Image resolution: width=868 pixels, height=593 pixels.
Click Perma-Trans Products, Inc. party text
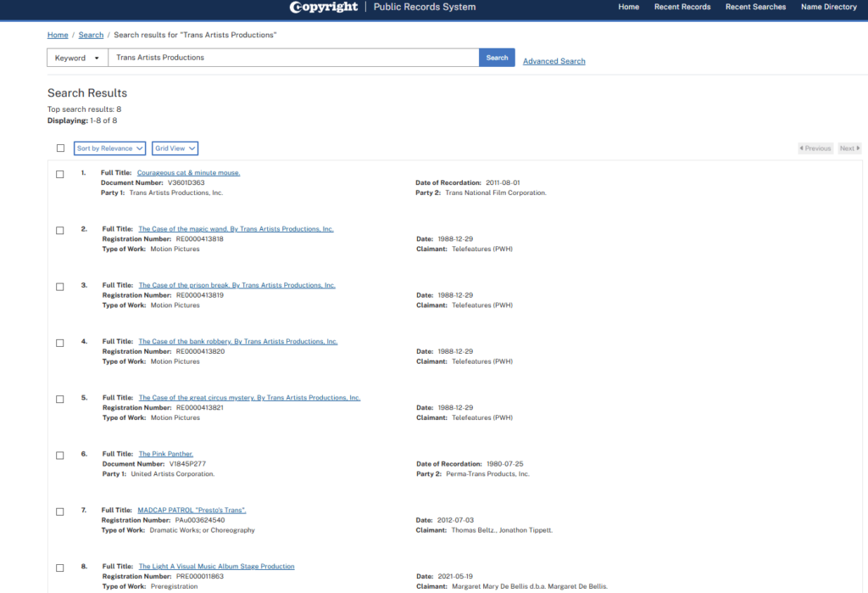click(x=487, y=474)
